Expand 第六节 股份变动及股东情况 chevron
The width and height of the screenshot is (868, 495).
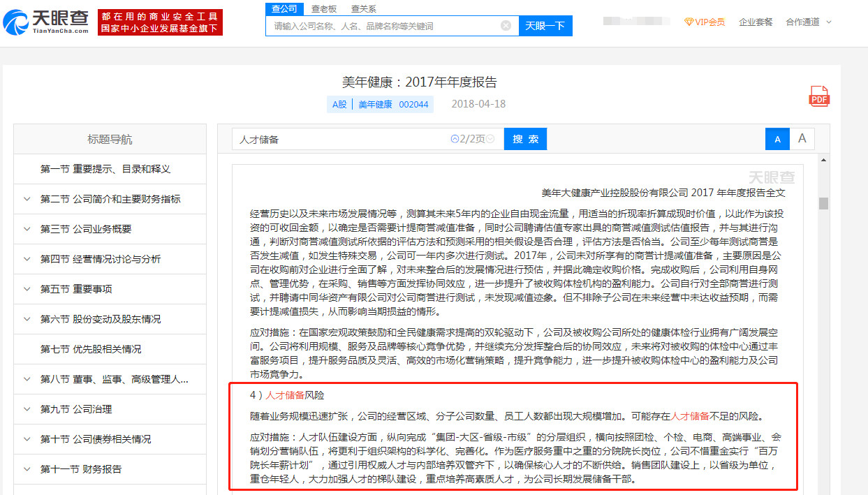click(27, 319)
